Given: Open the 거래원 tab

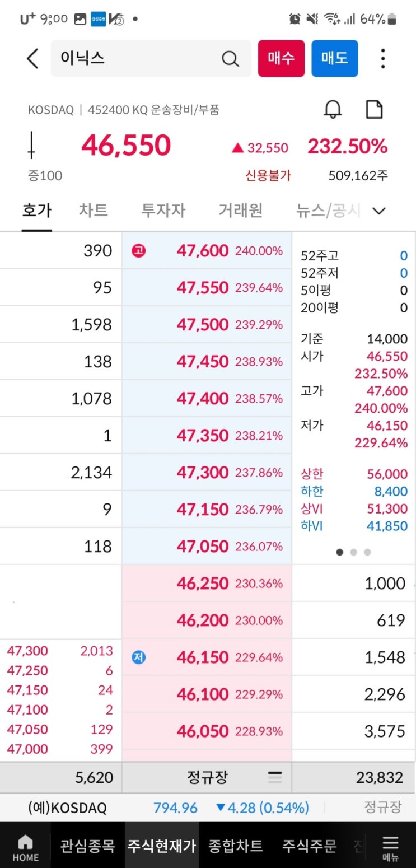Looking at the screenshot, I should tap(240, 211).
